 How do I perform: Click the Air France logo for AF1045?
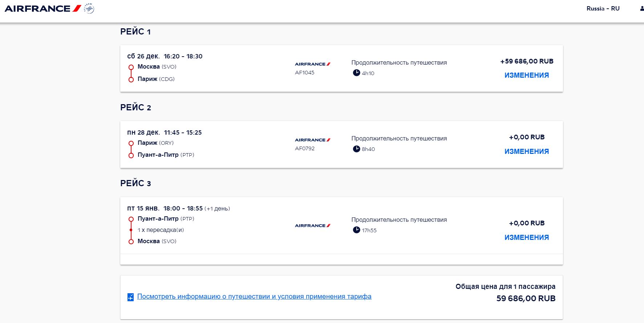(313, 64)
